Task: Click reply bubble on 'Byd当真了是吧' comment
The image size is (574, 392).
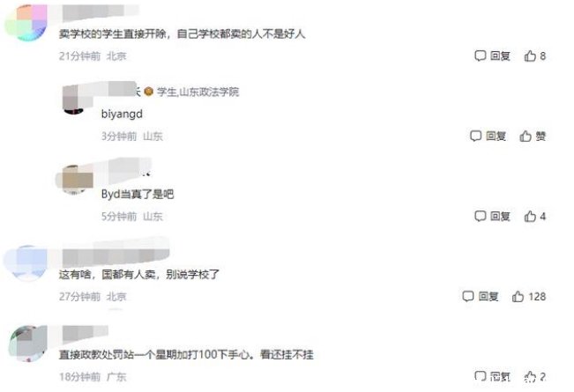Action: [x=480, y=216]
